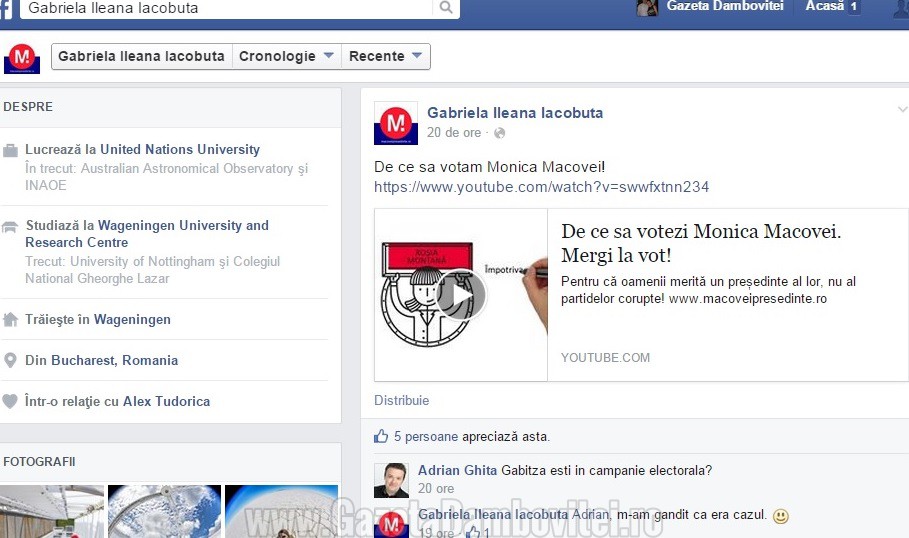Screen dimensions: 909x538
Task: Click the search magnifier icon
Action: click(446, 8)
